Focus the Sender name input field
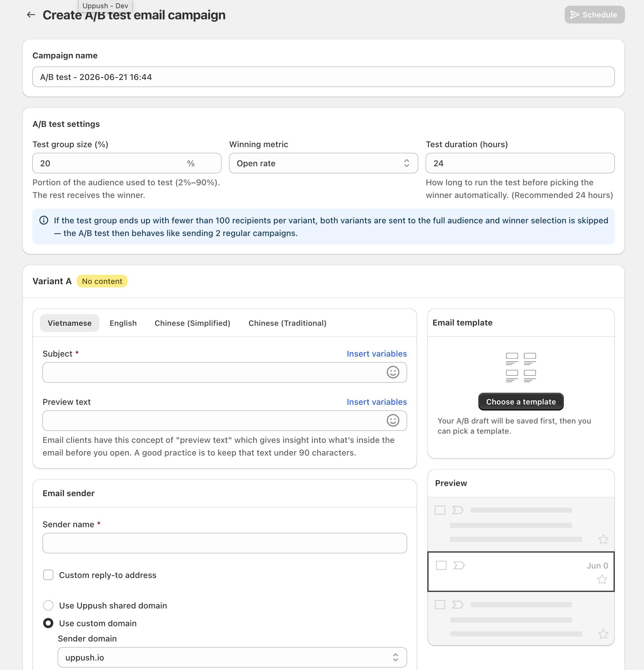Screen dimensions: 644x670 pyautogui.click(x=225, y=543)
